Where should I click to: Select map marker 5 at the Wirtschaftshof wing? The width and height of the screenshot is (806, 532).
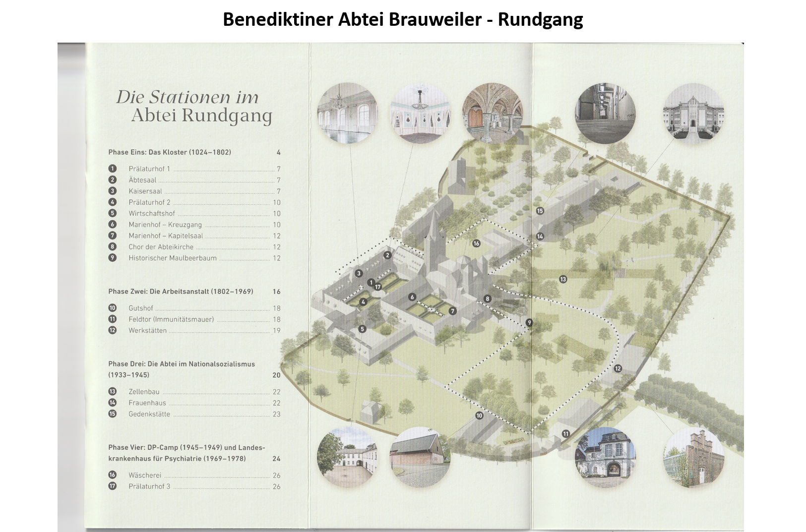tap(363, 329)
